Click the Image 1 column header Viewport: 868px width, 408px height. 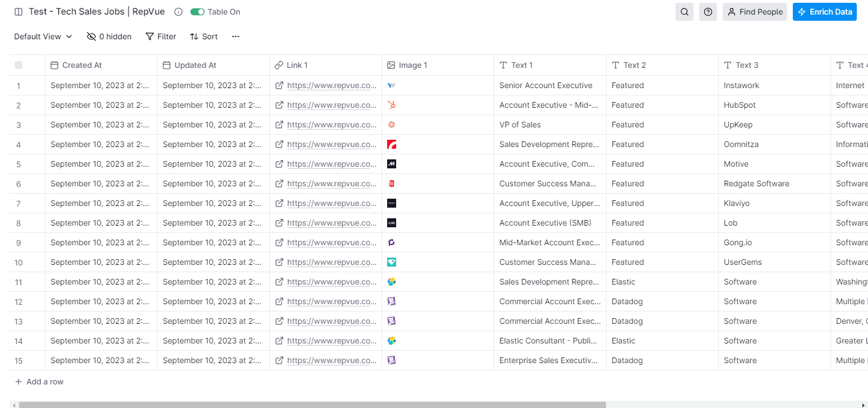(438, 65)
